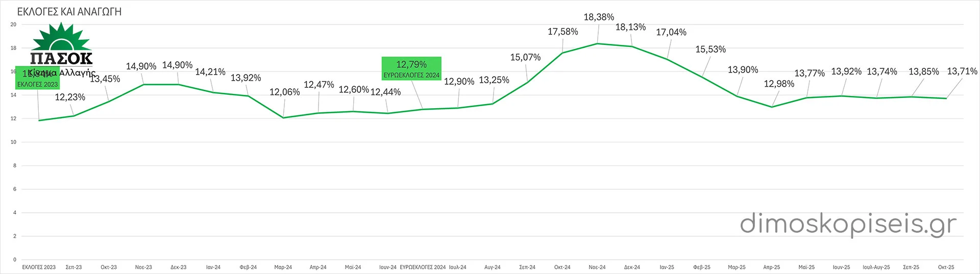Click the dimoskopiseis.gr watermark text
The width and height of the screenshot is (980, 274).
pyautogui.click(x=848, y=225)
